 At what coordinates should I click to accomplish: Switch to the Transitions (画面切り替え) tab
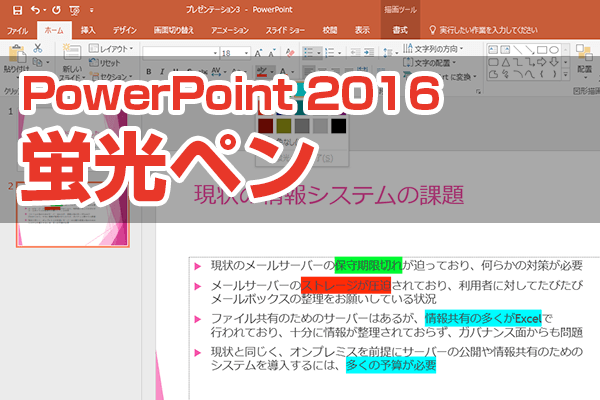click(174, 30)
